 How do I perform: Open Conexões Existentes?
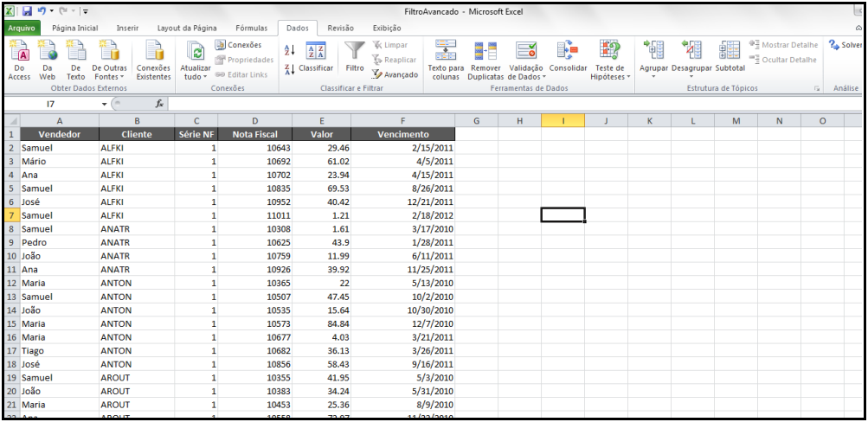153,54
